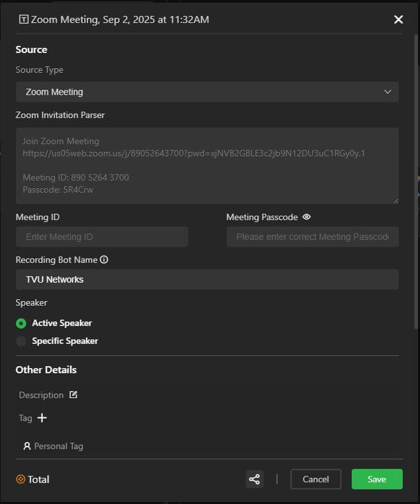Choose the Specific Speaker radio option
The width and height of the screenshot is (420, 504).
click(x=21, y=341)
